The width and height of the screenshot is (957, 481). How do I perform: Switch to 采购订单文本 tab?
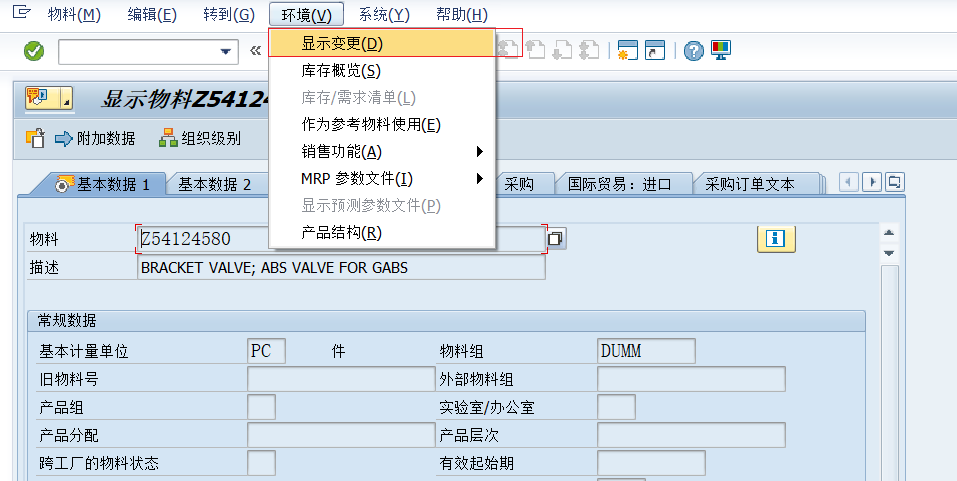pyautogui.click(x=750, y=184)
